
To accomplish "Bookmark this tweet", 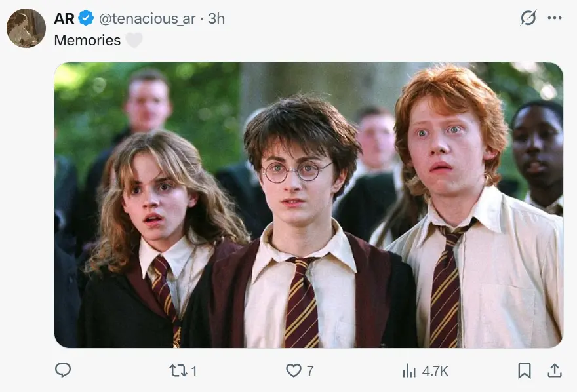I will pyautogui.click(x=525, y=370).
